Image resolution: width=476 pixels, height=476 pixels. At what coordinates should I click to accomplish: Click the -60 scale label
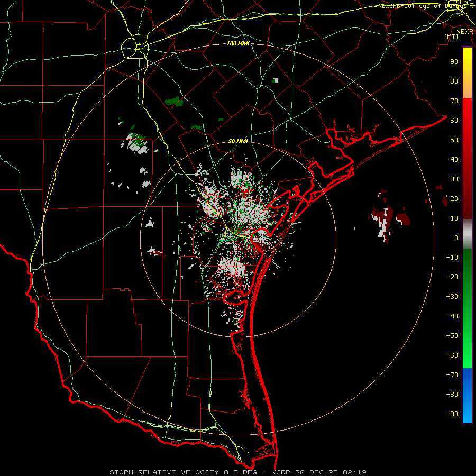[x=452, y=355]
